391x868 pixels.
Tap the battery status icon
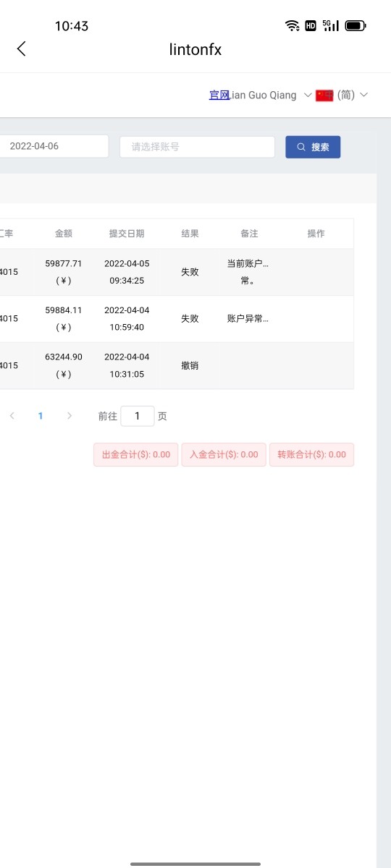356,26
